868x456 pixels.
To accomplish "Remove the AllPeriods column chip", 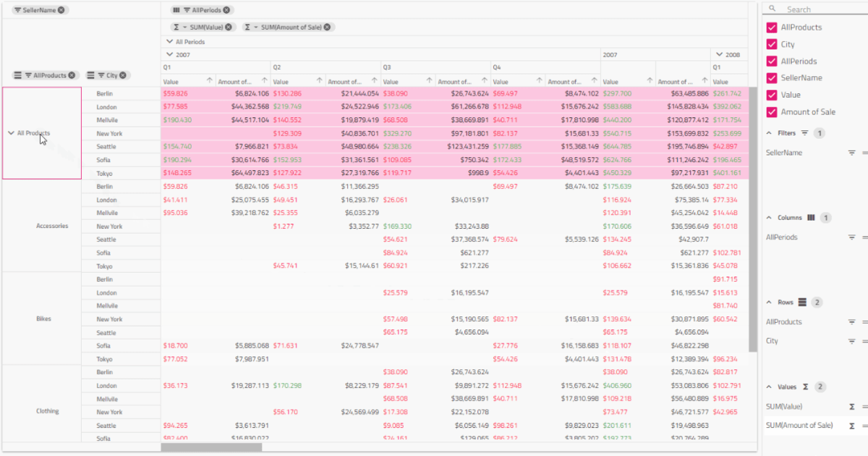I will point(227,10).
